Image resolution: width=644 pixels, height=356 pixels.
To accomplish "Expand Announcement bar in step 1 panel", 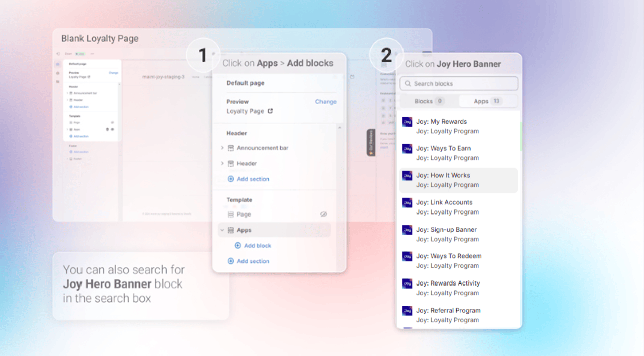I will pos(222,148).
